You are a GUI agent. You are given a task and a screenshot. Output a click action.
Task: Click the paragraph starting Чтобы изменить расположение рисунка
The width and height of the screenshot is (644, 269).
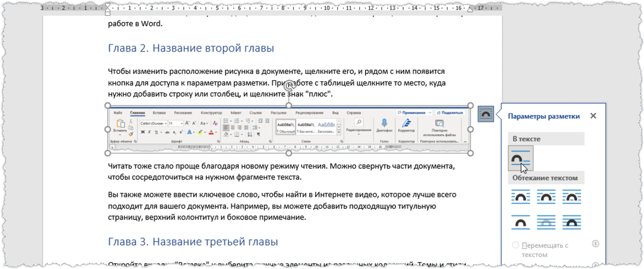point(277,83)
